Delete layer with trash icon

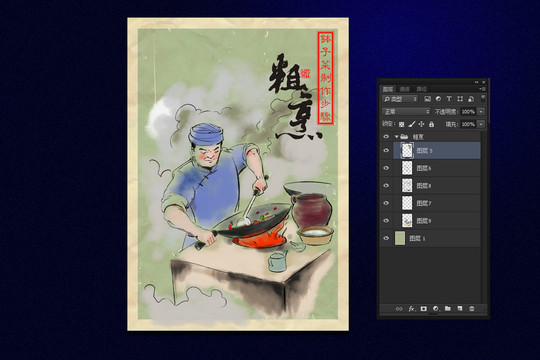472,309
